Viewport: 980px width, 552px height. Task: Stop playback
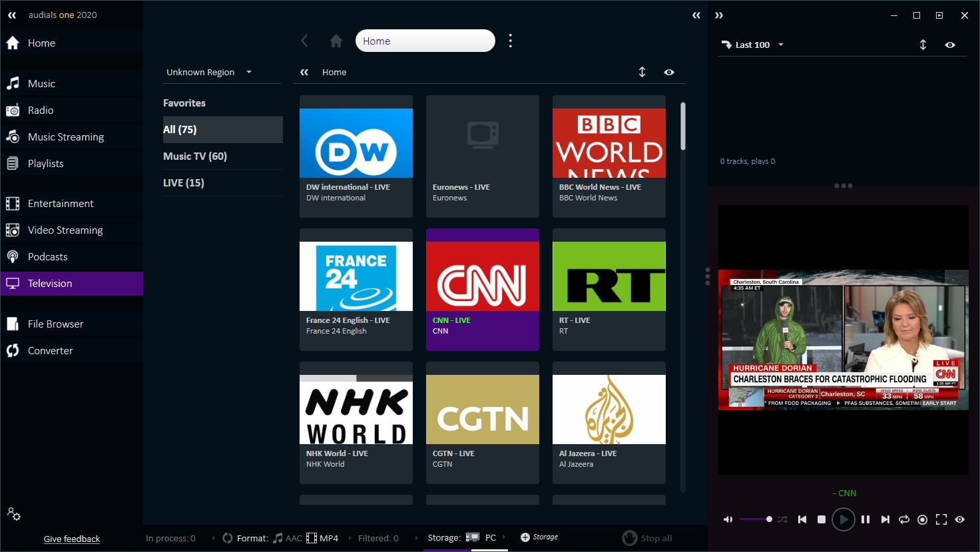(822, 519)
